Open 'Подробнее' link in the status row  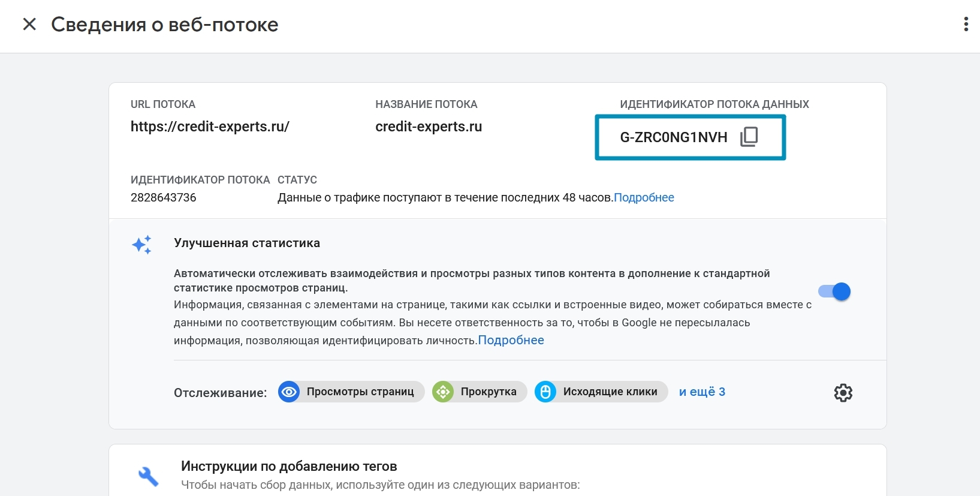click(x=644, y=197)
